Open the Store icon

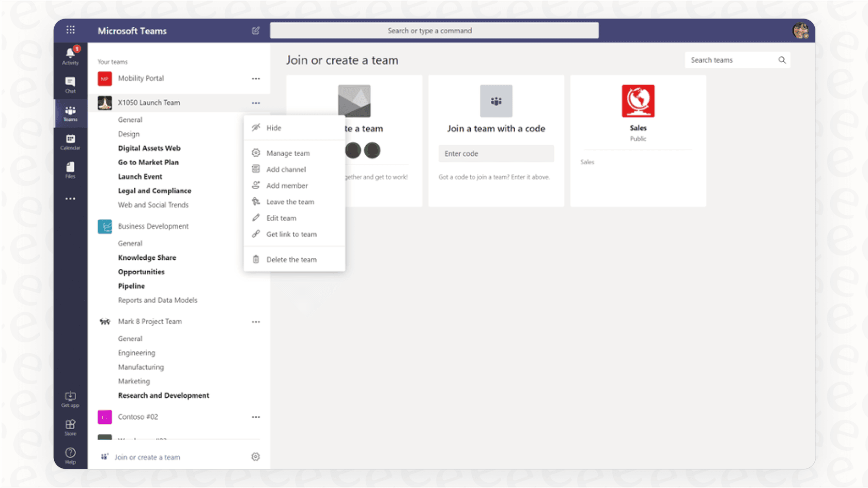[x=70, y=424]
